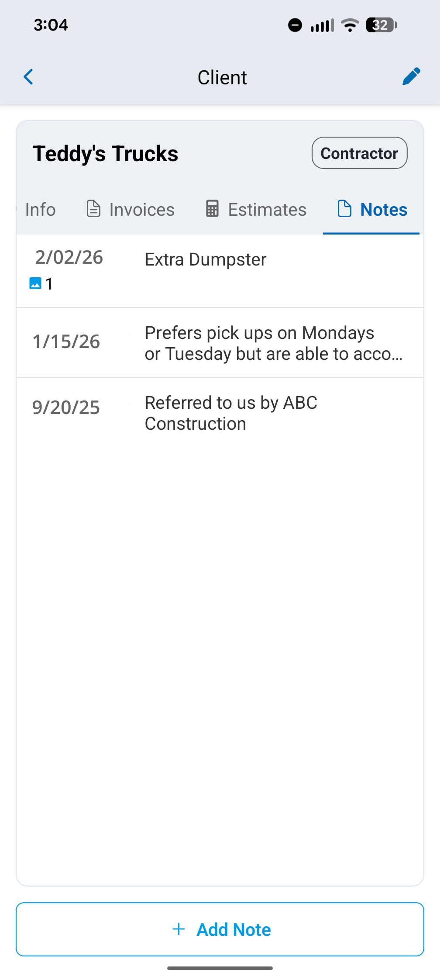The image size is (440, 980).
Task: Tap the cellular signal bars icon
Action: [x=322, y=25]
